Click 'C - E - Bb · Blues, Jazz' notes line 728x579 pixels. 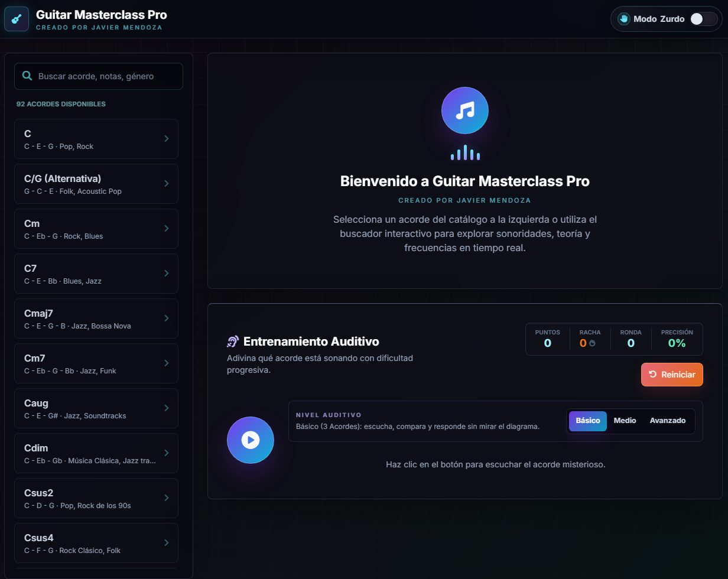click(x=63, y=281)
